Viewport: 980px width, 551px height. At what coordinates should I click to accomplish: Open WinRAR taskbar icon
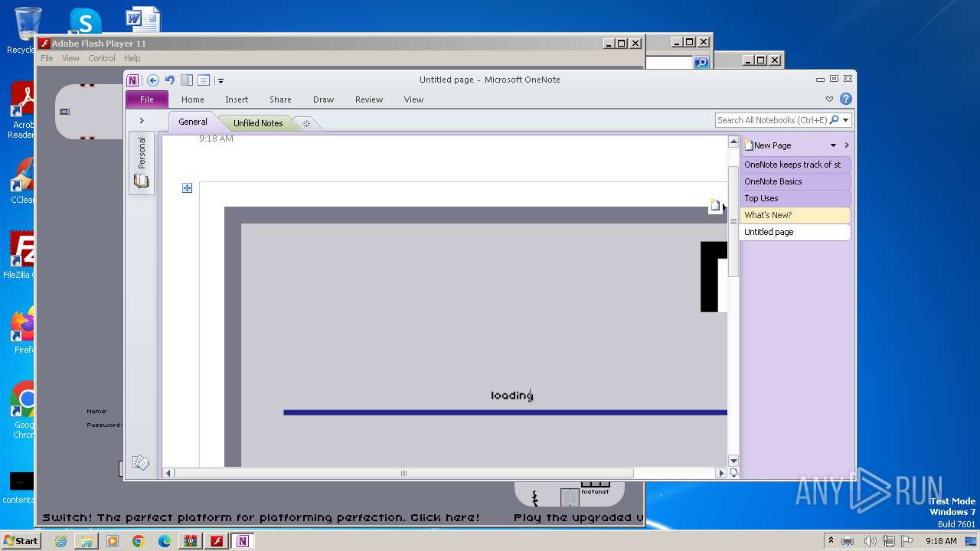tap(191, 541)
